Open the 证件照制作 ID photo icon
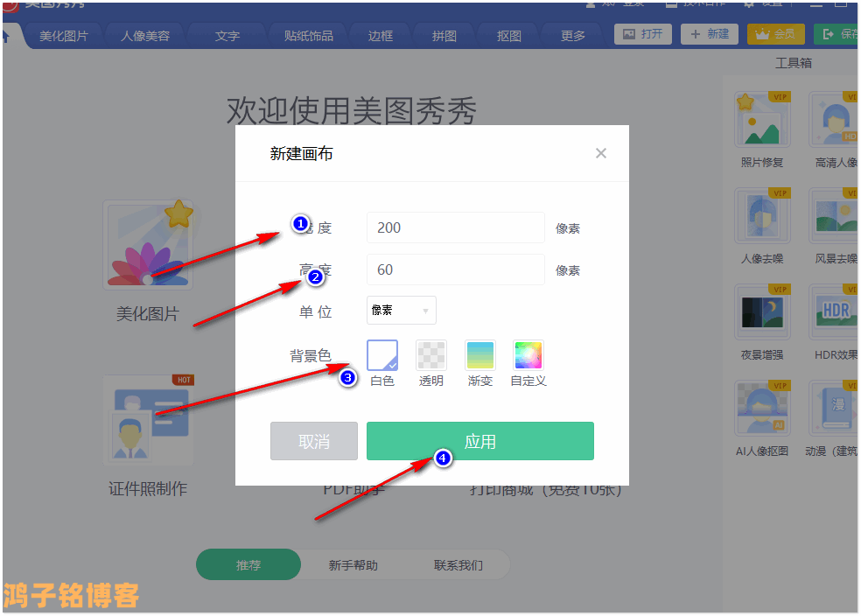The width and height of the screenshot is (861, 616). (148, 421)
